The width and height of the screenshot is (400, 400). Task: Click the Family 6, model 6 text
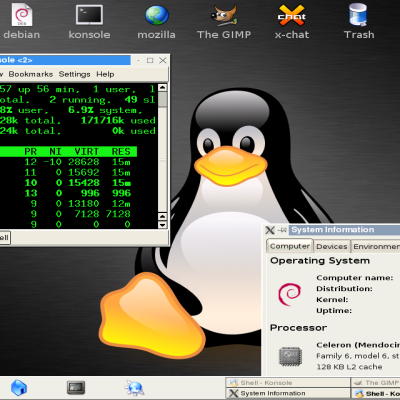click(358, 356)
